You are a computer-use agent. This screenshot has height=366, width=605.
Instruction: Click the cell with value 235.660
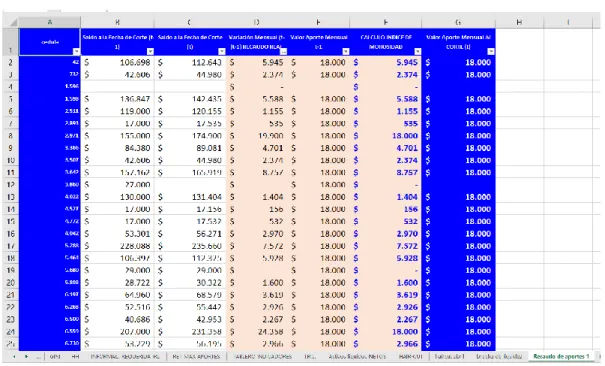(190, 246)
